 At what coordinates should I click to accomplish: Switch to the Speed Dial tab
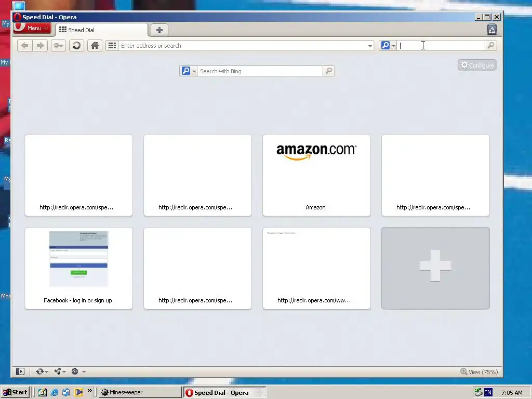102,30
